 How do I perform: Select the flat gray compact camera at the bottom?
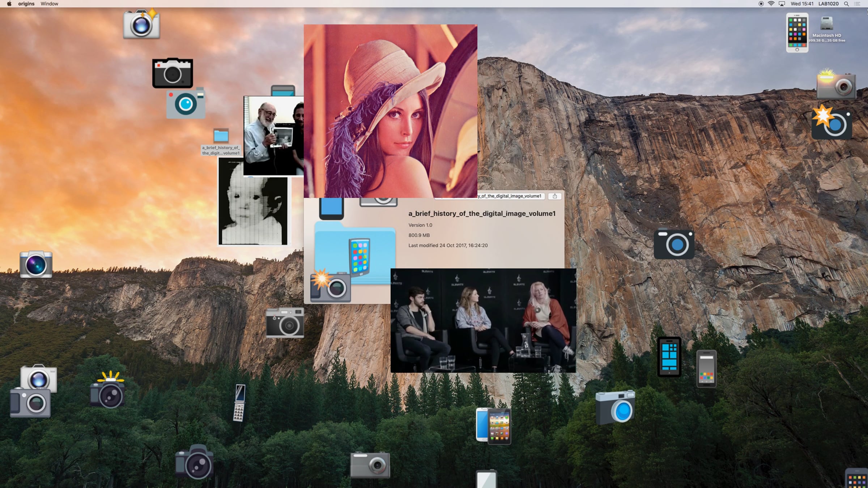click(x=370, y=465)
